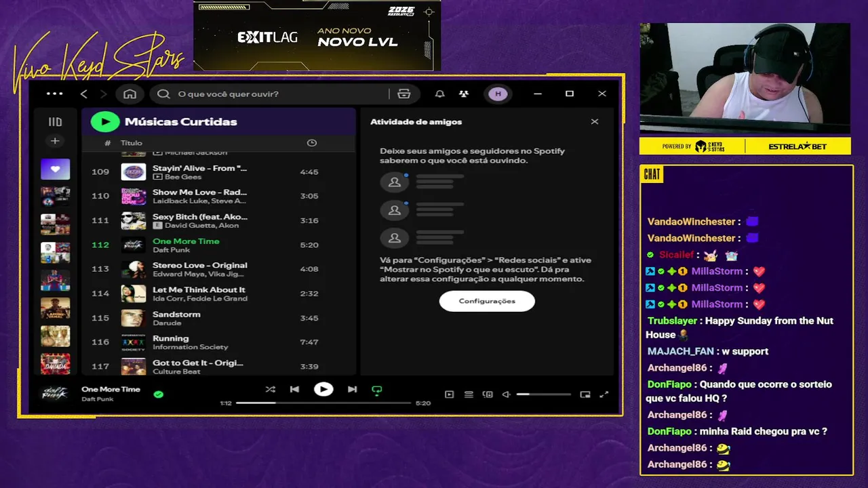Viewport: 868px width, 488px height.
Task: Open the queue icon
Action: point(469,394)
